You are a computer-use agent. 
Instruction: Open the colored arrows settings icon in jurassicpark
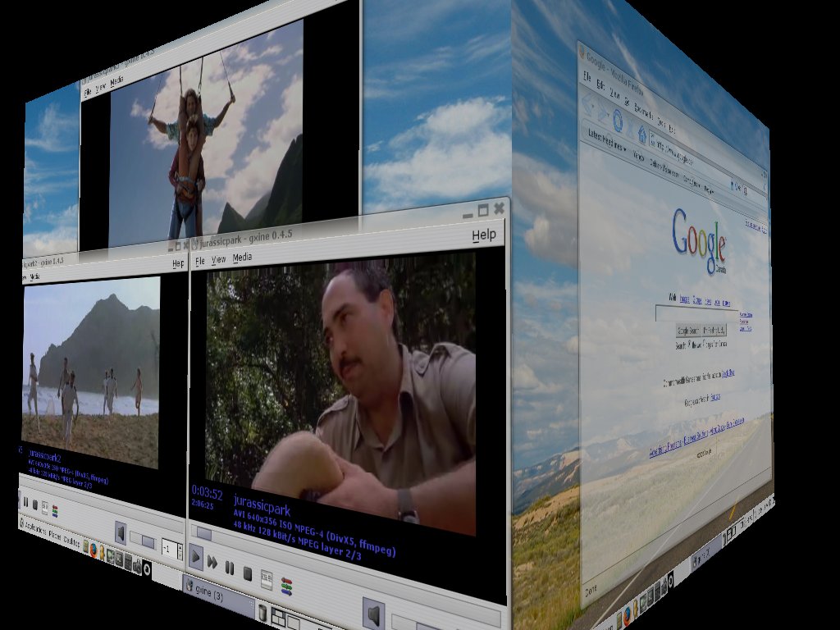coord(286,586)
